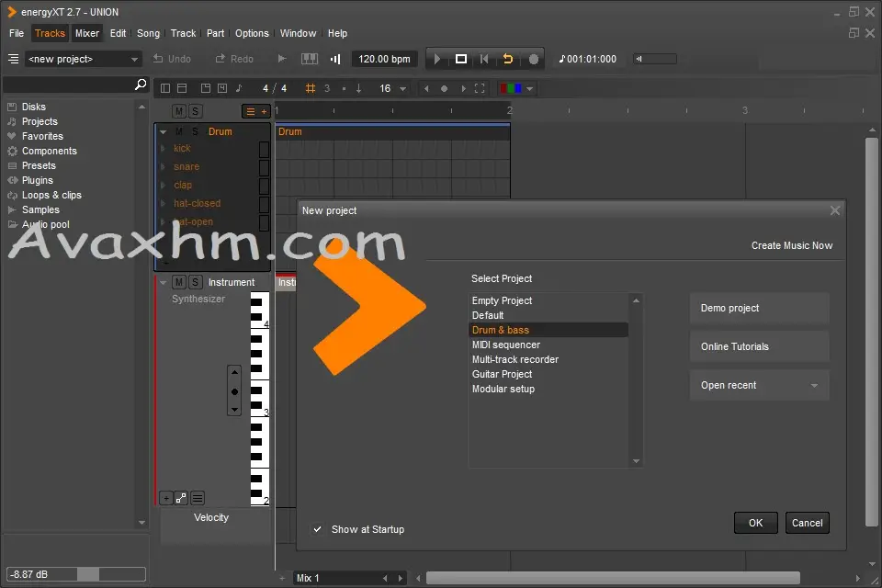Open the Options menu

[x=252, y=33]
